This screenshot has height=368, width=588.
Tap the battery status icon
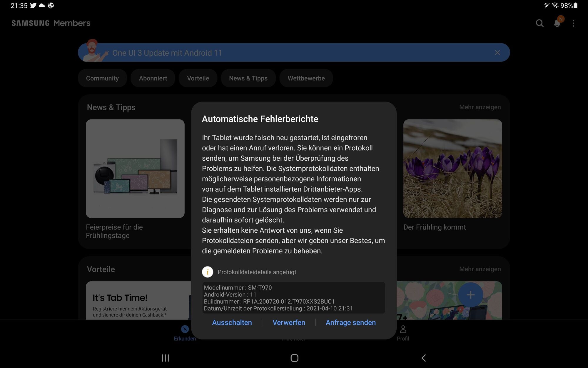tap(576, 5)
